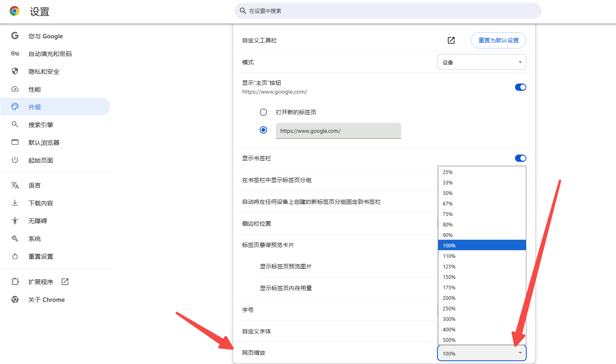Image resolution: width=616 pixels, height=364 pixels.
Task: Open 默认浏览器 settings section
Action: tap(55, 142)
